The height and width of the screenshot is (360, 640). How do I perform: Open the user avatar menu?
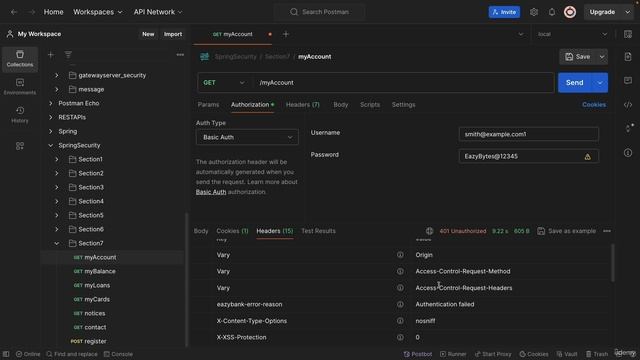click(570, 12)
